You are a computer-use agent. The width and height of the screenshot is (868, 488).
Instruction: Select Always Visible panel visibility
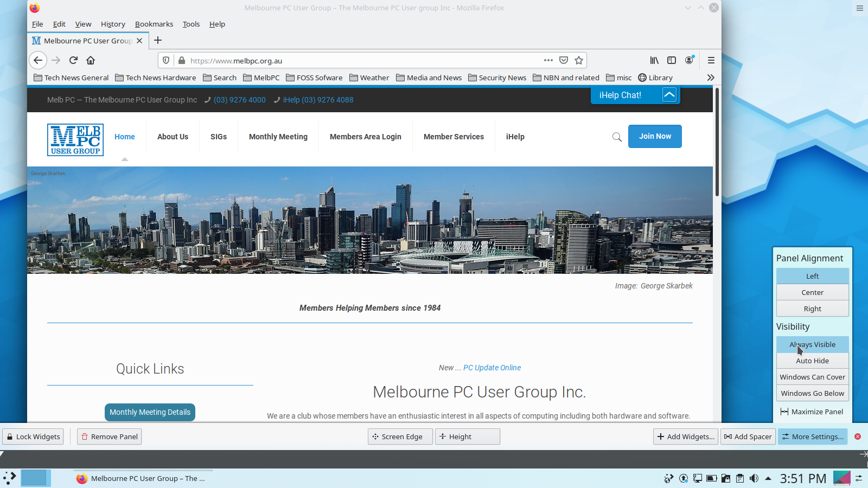pos(812,344)
